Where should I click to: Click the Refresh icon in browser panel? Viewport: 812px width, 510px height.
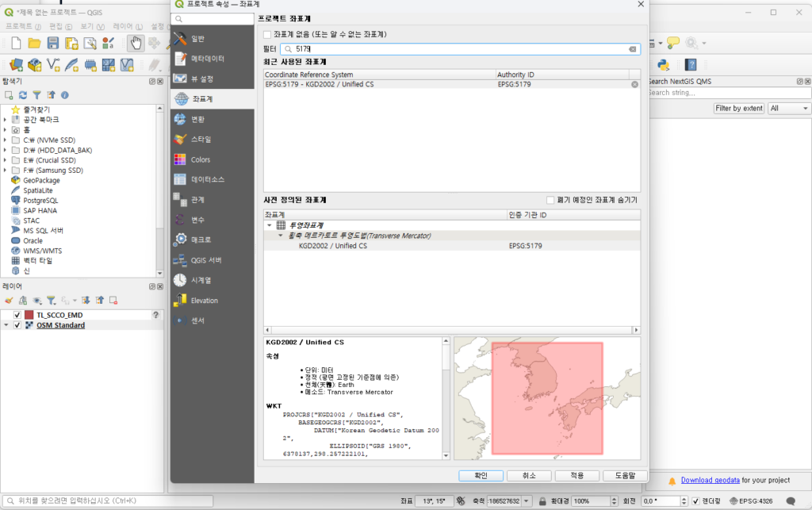23,95
